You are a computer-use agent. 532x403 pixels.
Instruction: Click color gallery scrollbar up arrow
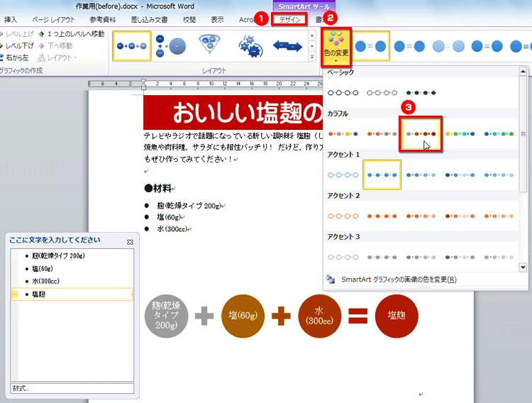523,71
